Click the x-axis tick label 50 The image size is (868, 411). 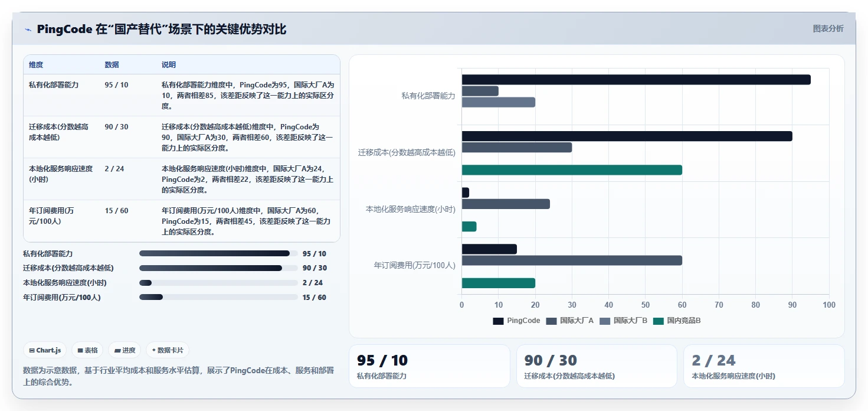[646, 305]
